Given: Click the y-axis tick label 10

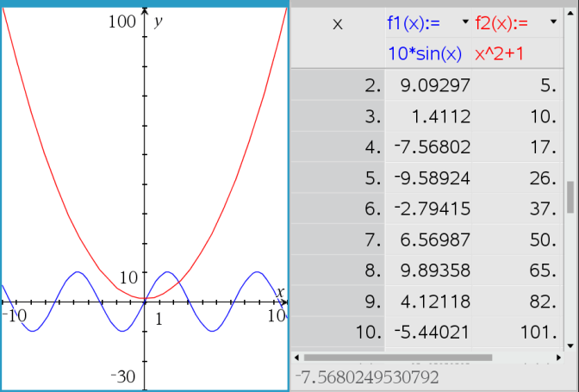Looking at the screenshot, I should click(x=128, y=277).
